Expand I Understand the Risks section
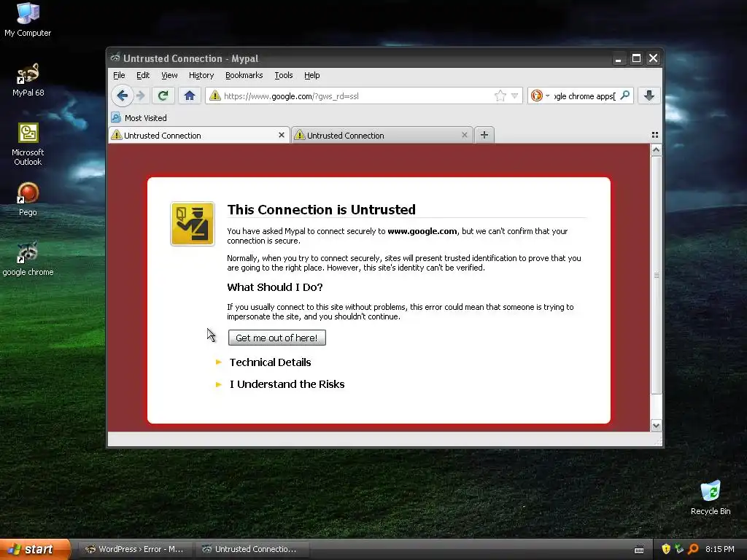Image resolution: width=747 pixels, height=560 pixels. [x=287, y=384]
